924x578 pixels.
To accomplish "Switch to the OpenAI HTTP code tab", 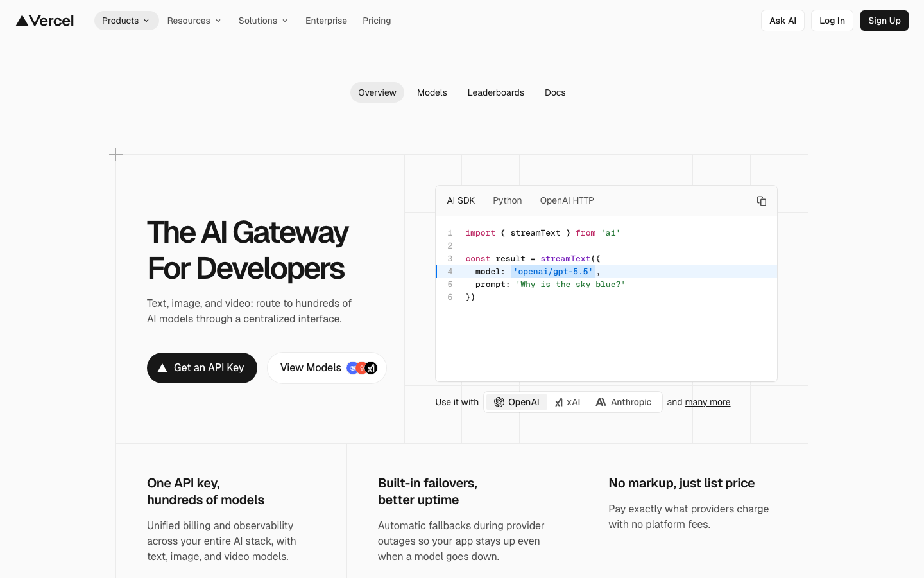I will click(x=567, y=200).
